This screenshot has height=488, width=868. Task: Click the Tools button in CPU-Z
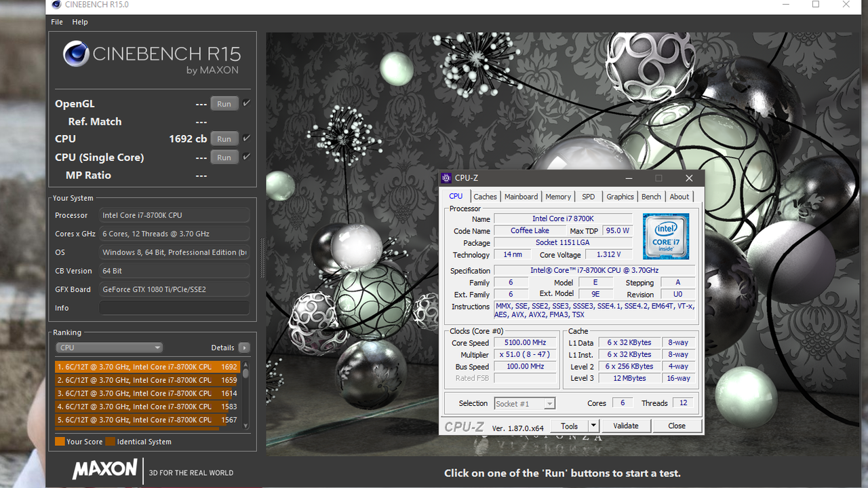point(569,426)
